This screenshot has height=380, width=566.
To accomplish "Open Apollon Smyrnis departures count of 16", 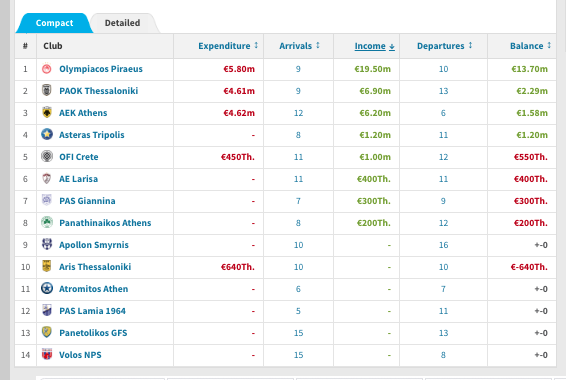I will coord(443,245).
